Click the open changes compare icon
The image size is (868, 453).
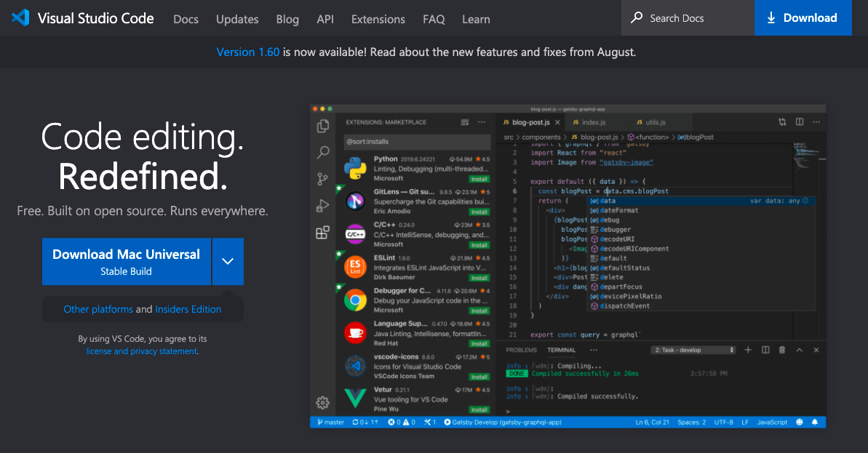point(782,121)
